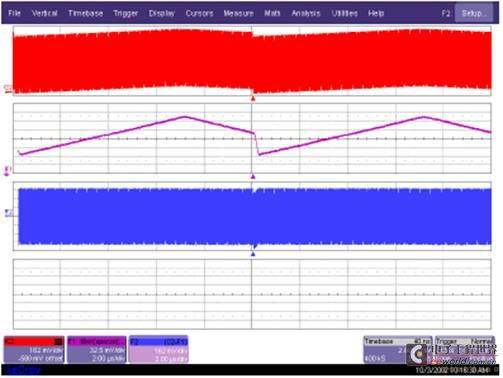Open the magenta F1 math descriptor box

(97, 350)
